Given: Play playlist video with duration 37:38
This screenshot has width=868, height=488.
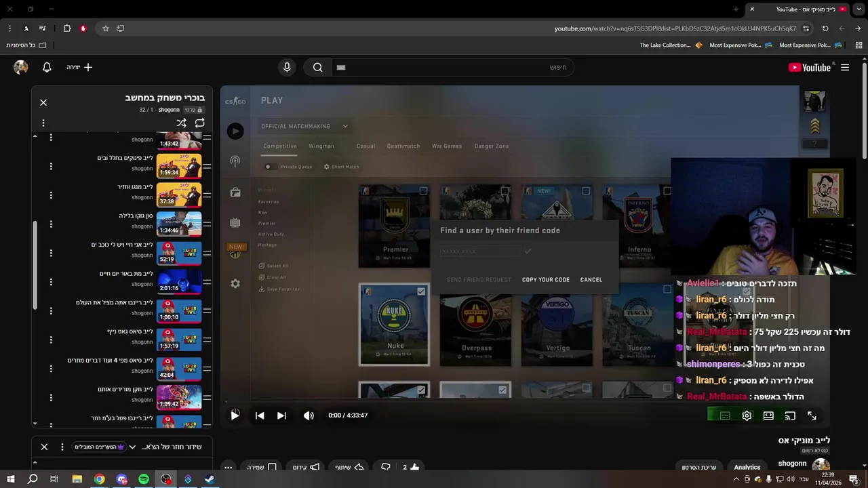Looking at the screenshot, I should [x=179, y=195].
